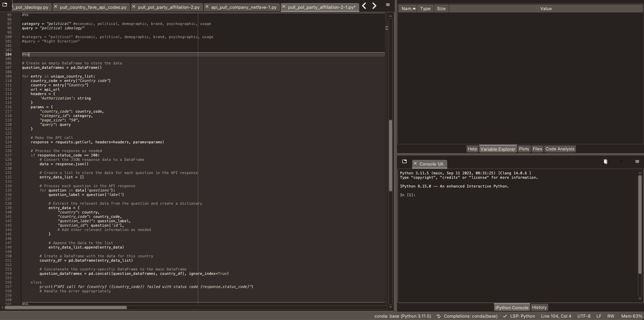The width and height of the screenshot is (644, 320).
Task: Browse to previous file with left arrow
Action: click(364, 5)
